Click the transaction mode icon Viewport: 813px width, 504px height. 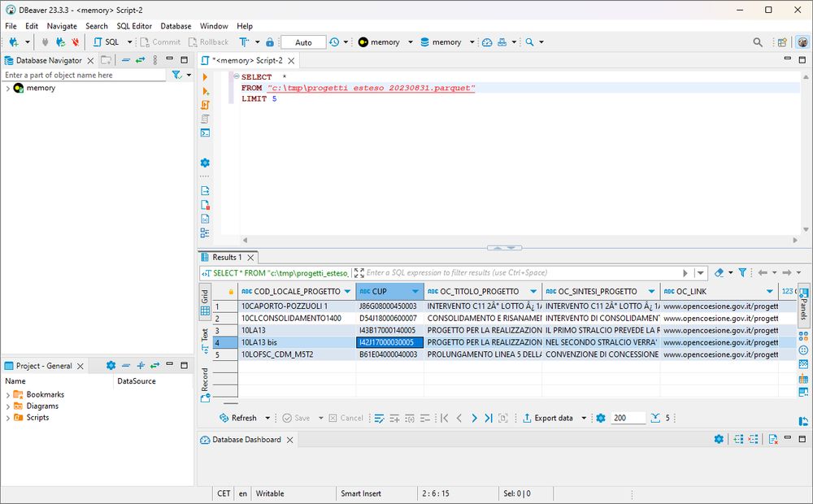pos(244,42)
